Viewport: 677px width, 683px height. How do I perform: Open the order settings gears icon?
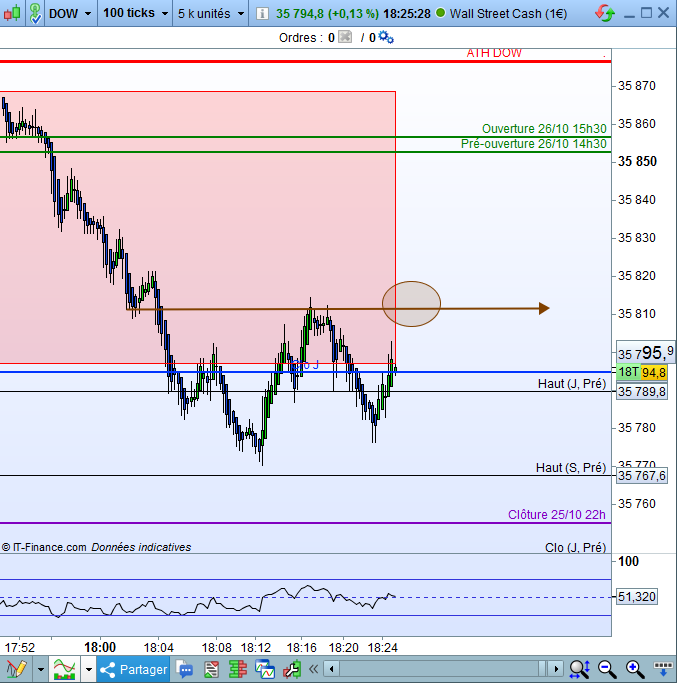click(x=386, y=37)
